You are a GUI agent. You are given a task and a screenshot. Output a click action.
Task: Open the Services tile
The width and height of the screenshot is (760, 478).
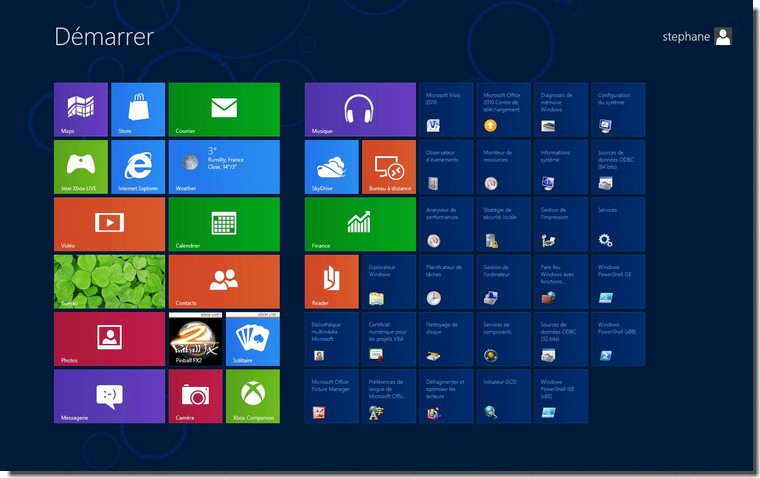point(618,224)
